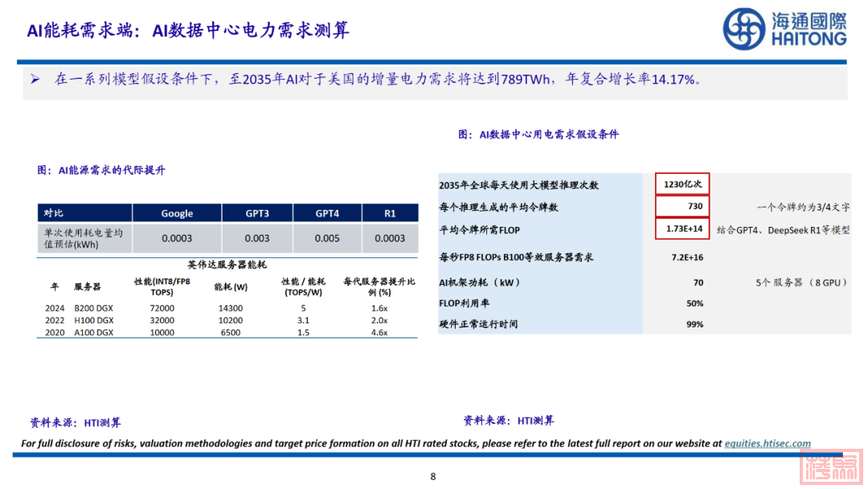Click the red-boxed 1230亿次 value
Viewport: 868px width, 489px height.
[682, 184]
